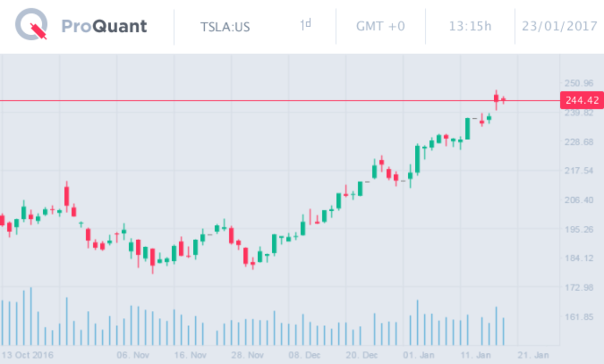Click the ProQuant candlestick logo icon
604x364 pixels.
31,25
